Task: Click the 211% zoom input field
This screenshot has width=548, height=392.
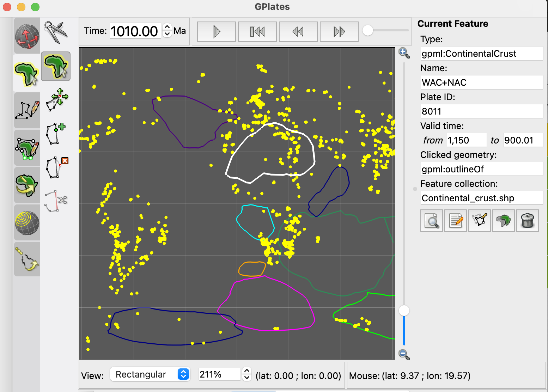Action: 219,374
